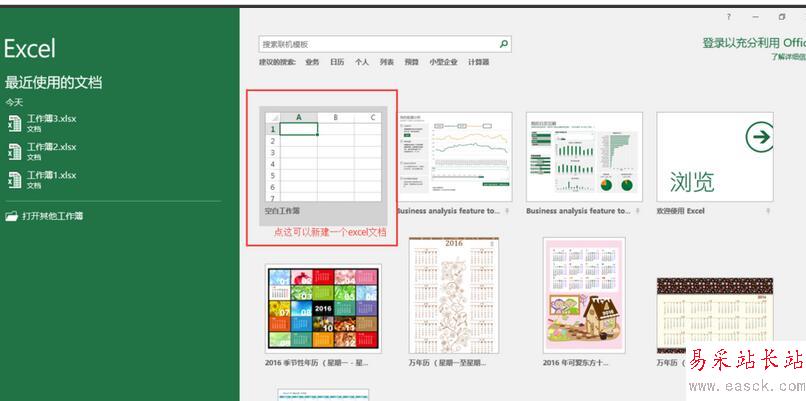The height and width of the screenshot is (401, 806).
Task: Click 登录以充分利用 Office sign-in link
Action: point(754,43)
